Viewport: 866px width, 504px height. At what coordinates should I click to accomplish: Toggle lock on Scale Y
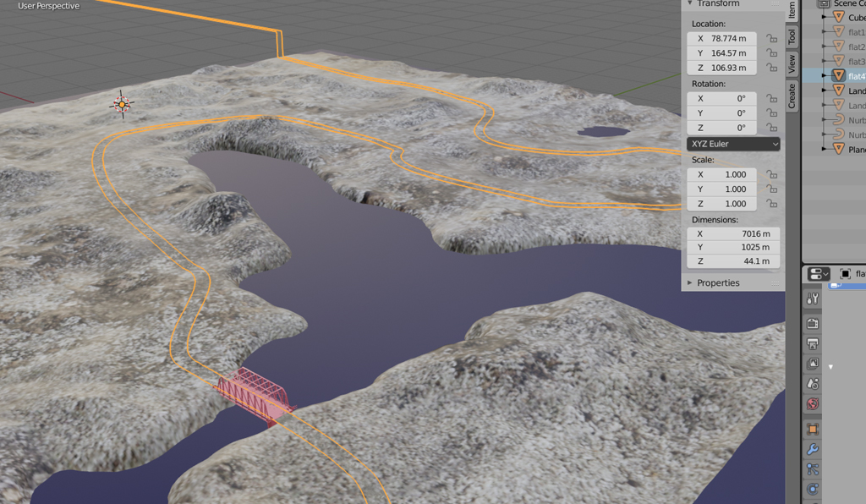point(771,189)
